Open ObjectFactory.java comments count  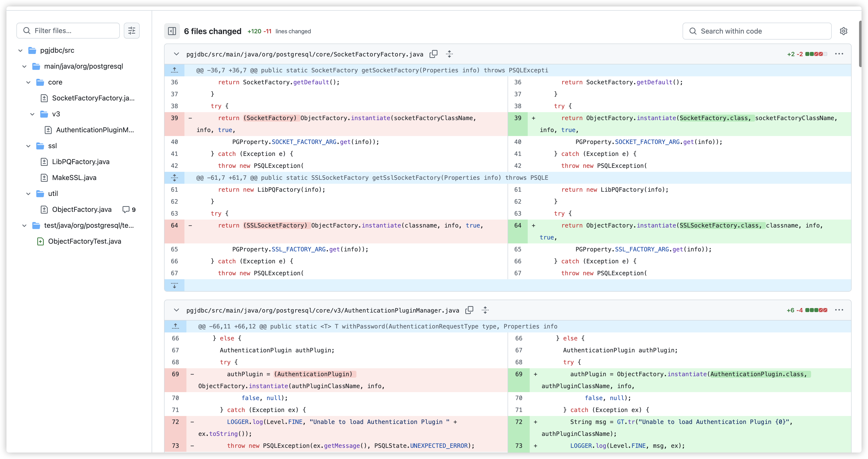coord(129,210)
